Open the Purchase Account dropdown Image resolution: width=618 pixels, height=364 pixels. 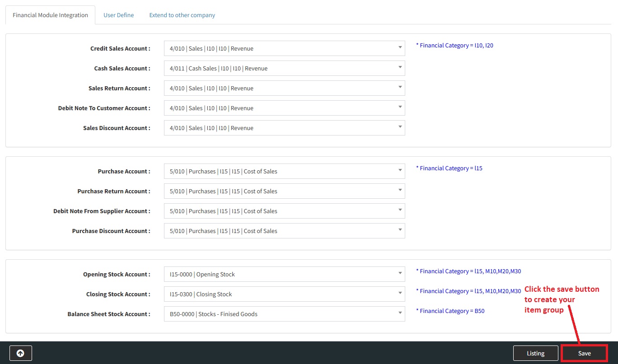pyautogui.click(x=284, y=172)
